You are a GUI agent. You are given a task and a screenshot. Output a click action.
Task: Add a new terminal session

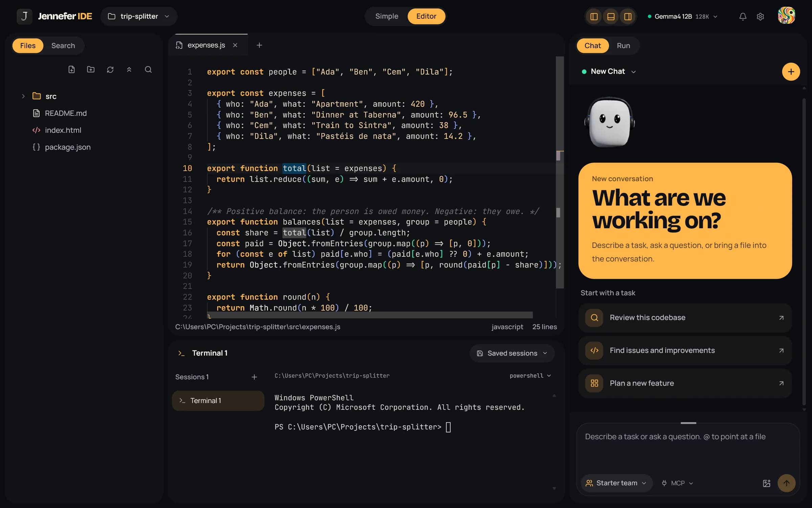pyautogui.click(x=254, y=377)
